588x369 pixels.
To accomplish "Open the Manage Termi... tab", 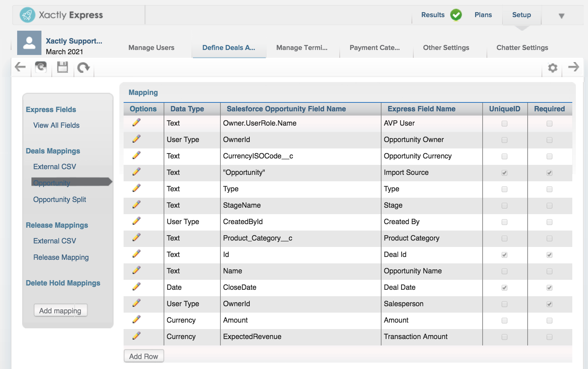I will tap(302, 48).
